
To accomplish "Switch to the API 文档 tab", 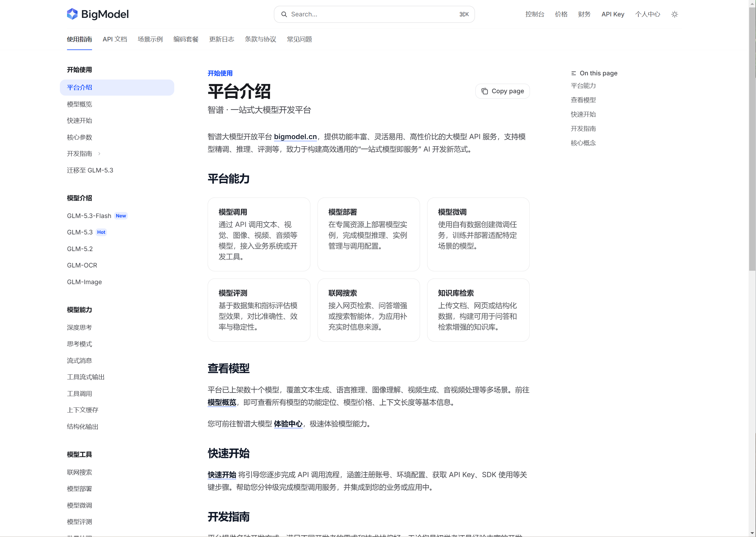I will tap(115, 39).
